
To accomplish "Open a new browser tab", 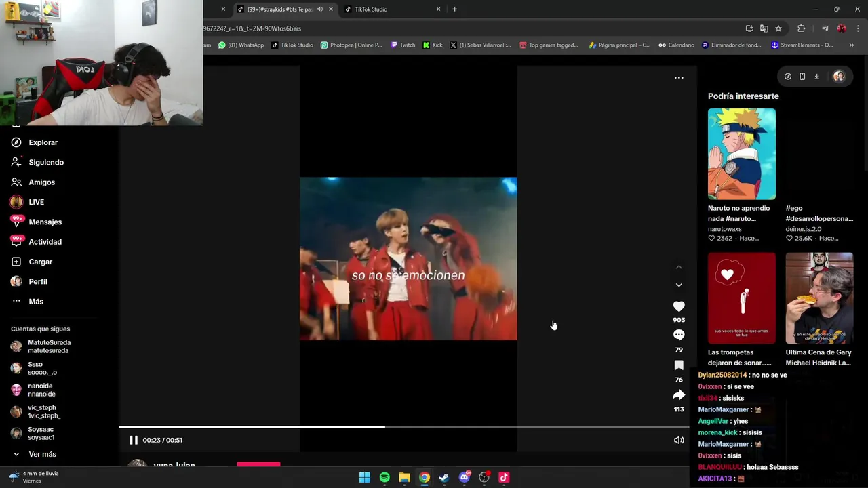I will (454, 9).
